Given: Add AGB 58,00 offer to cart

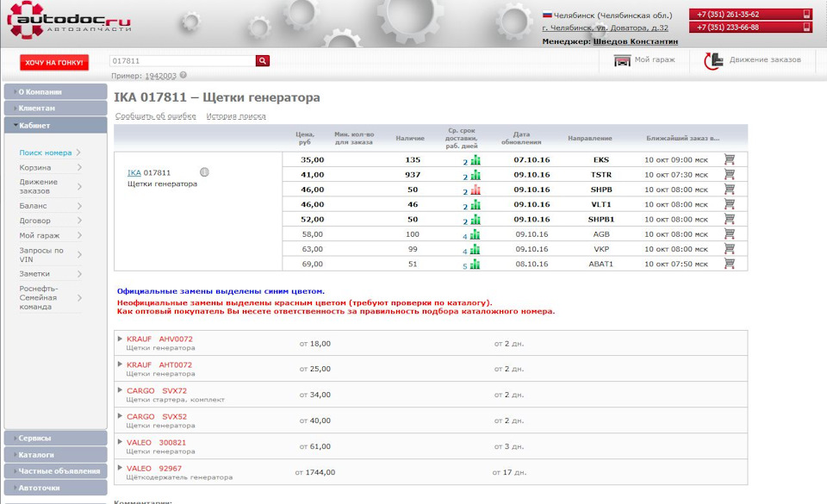Looking at the screenshot, I should [730, 233].
